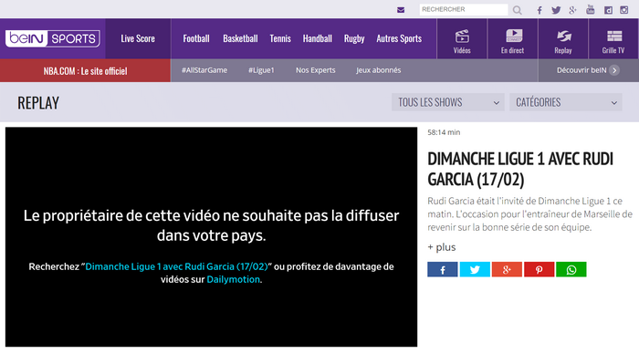Open the Tennis menu

coord(280,38)
